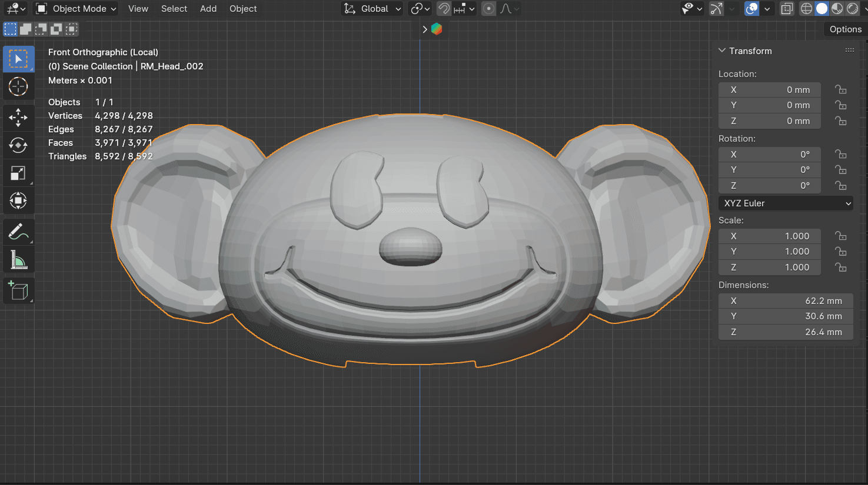The width and height of the screenshot is (868, 485).
Task: Set selection mode to intersect
Action: click(71, 29)
